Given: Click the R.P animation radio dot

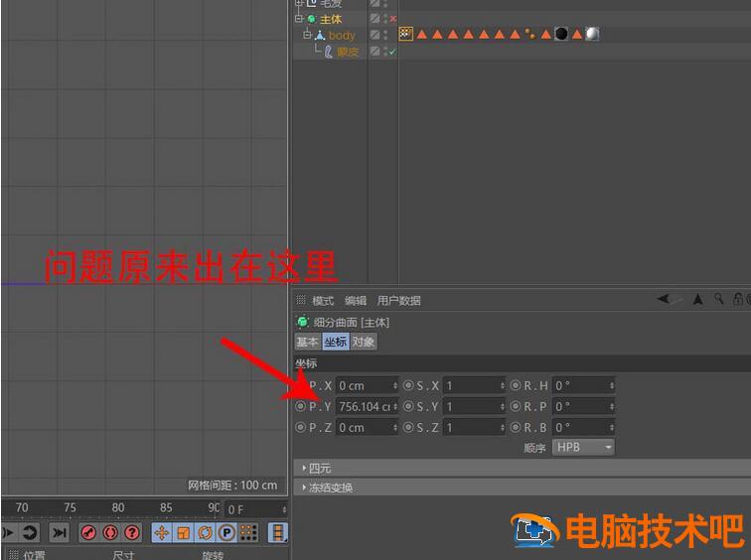Looking at the screenshot, I should (x=516, y=406).
